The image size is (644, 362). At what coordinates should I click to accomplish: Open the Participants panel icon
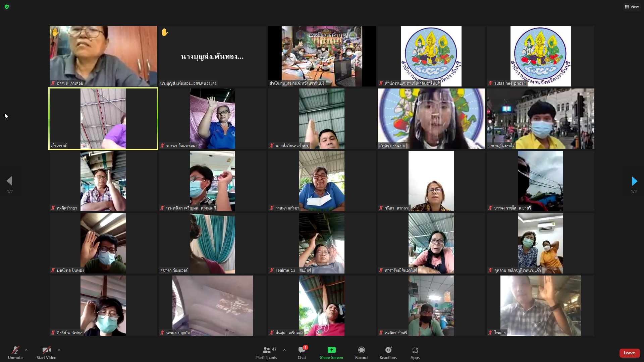click(x=267, y=350)
